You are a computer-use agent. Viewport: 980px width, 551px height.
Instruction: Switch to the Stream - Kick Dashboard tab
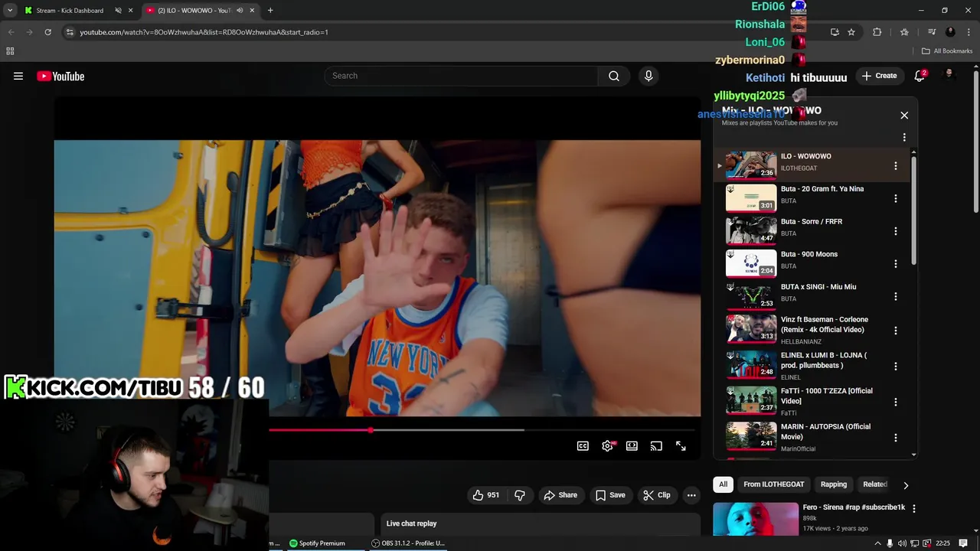(x=69, y=11)
